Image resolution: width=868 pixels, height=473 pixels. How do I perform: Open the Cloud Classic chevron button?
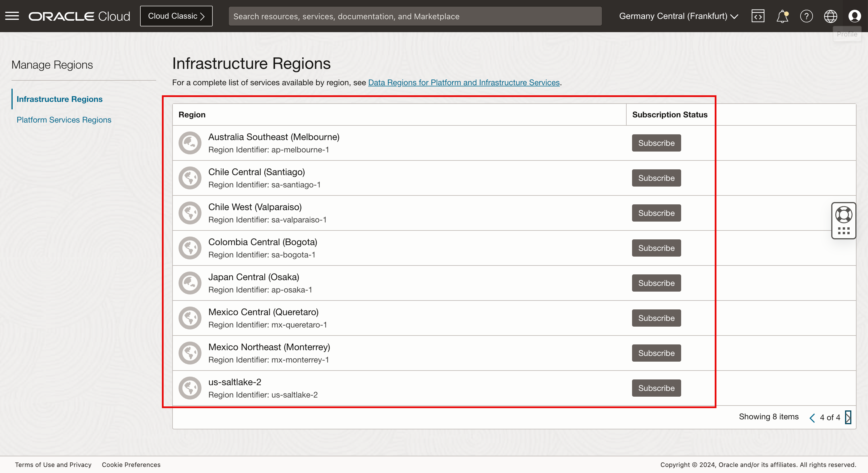pos(176,16)
